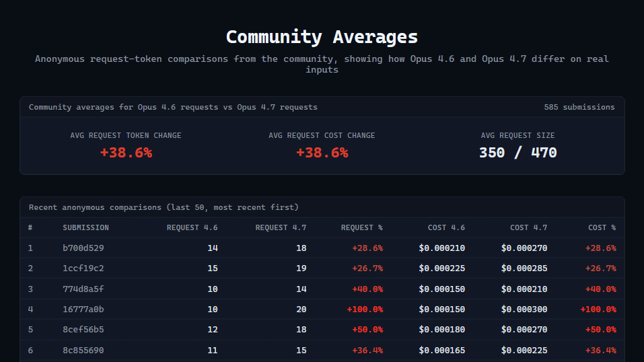The image size is (644, 362).
Task: Click the avg request cost change percentage
Action: pos(322,153)
